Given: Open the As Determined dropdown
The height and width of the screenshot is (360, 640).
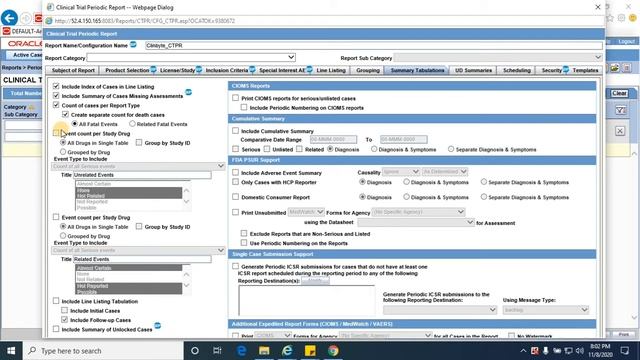Looking at the screenshot, I should pos(444,172).
